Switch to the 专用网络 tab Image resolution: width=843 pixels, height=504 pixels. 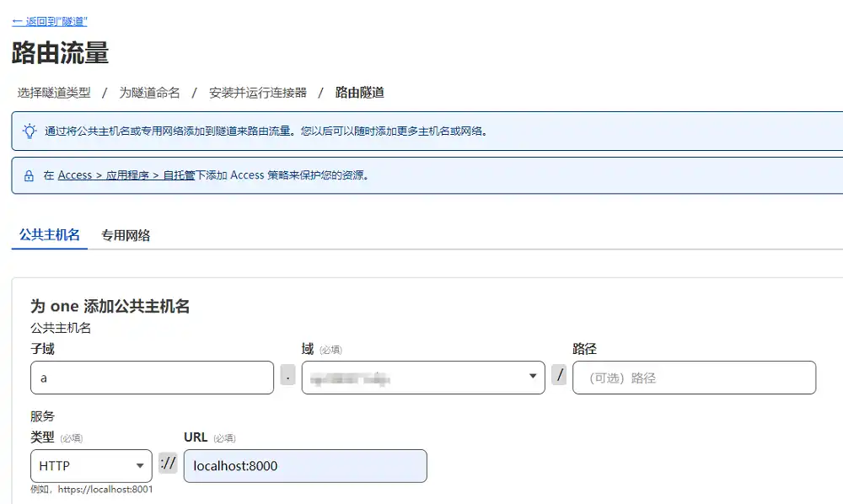[x=126, y=235]
